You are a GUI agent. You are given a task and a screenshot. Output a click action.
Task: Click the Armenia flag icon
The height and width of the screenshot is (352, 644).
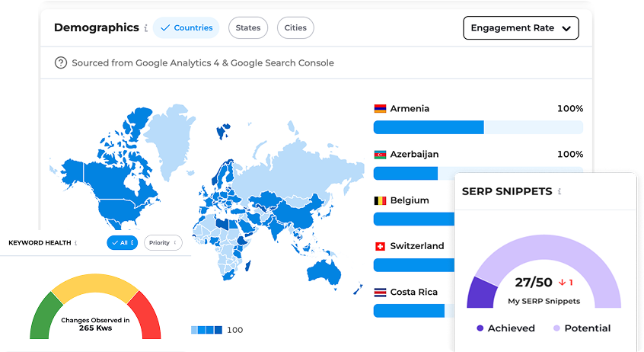380,109
